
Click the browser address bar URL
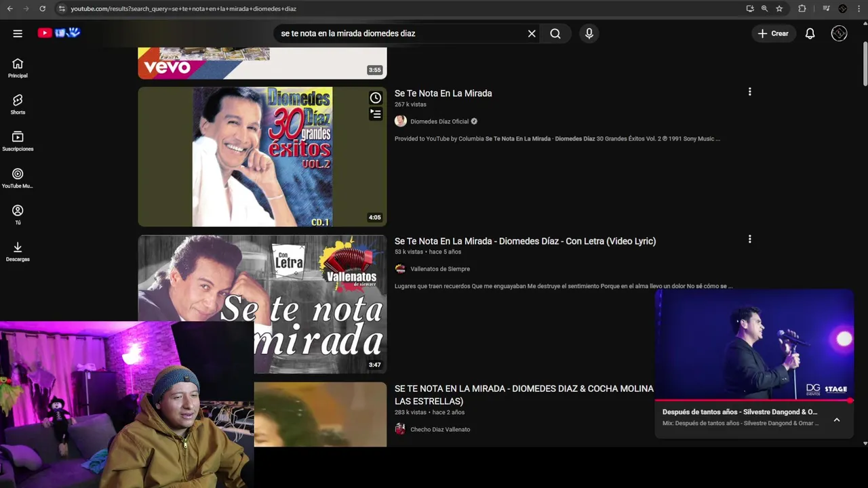[x=183, y=9]
